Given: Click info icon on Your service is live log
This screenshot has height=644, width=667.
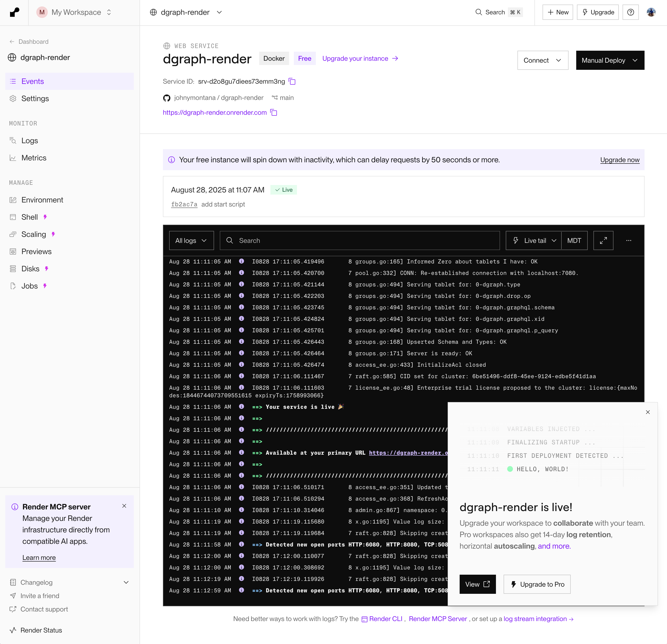Looking at the screenshot, I should [x=241, y=406].
